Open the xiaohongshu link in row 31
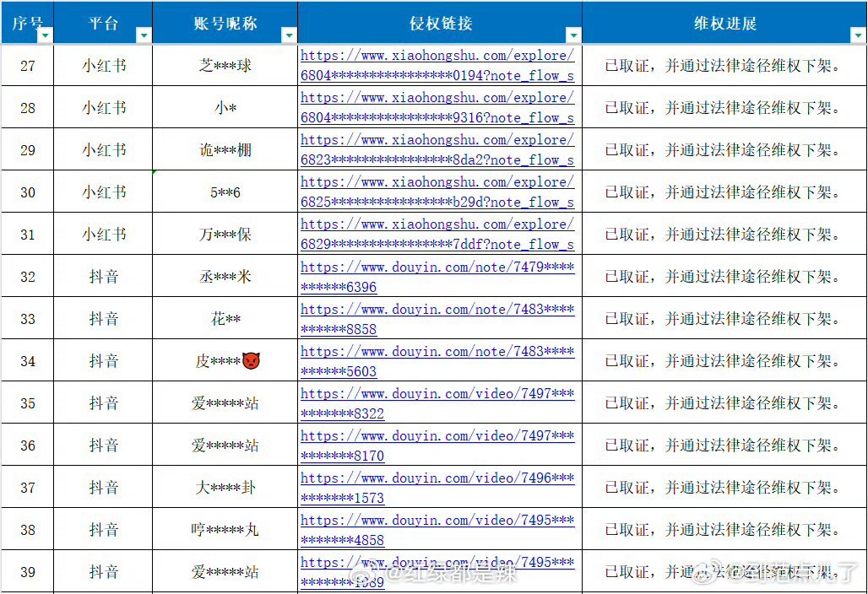This screenshot has height=594, width=868. (437, 234)
